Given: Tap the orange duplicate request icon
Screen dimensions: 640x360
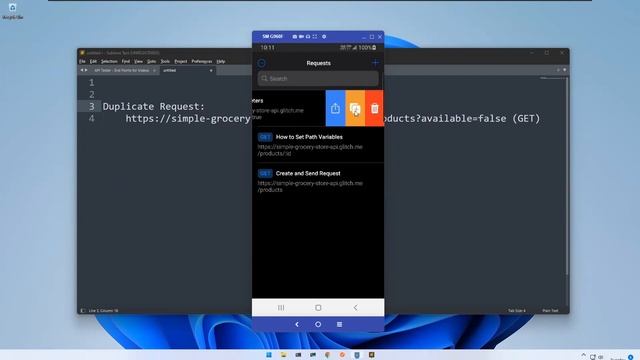Looking at the screenshot, I should pyautogui.click(x=355, y=108).
